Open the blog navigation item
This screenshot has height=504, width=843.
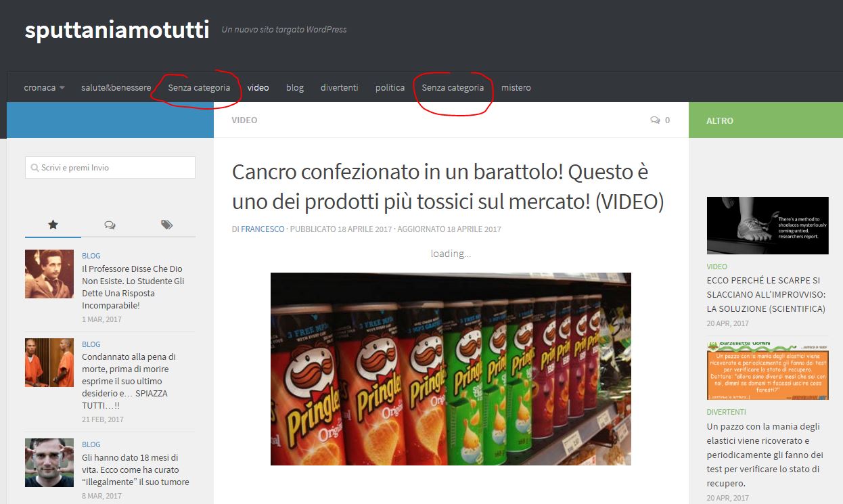294,88
